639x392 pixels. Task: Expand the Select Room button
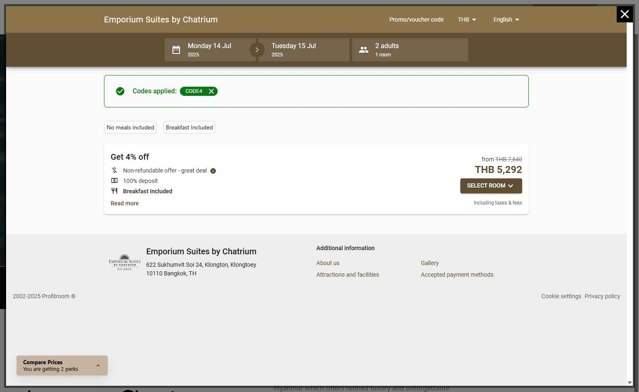pyautogui.click(x=491, y=186)
